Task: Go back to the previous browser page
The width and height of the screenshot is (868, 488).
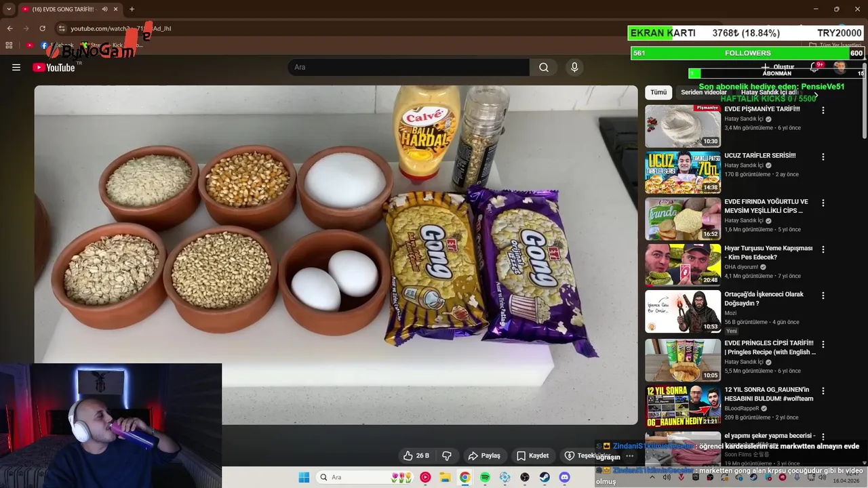Action: pyautogui.click(x=9, y=28)
